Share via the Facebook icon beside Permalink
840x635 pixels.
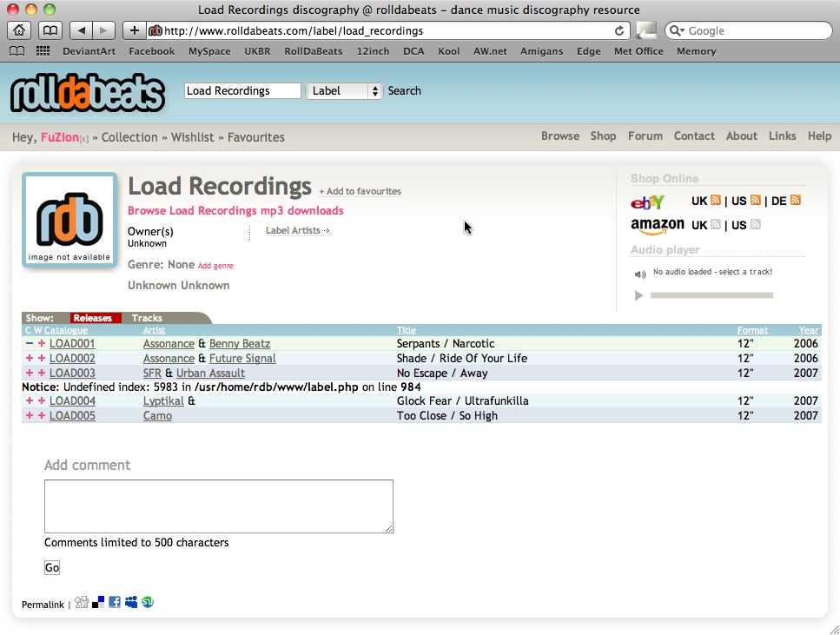coord(115,602)
